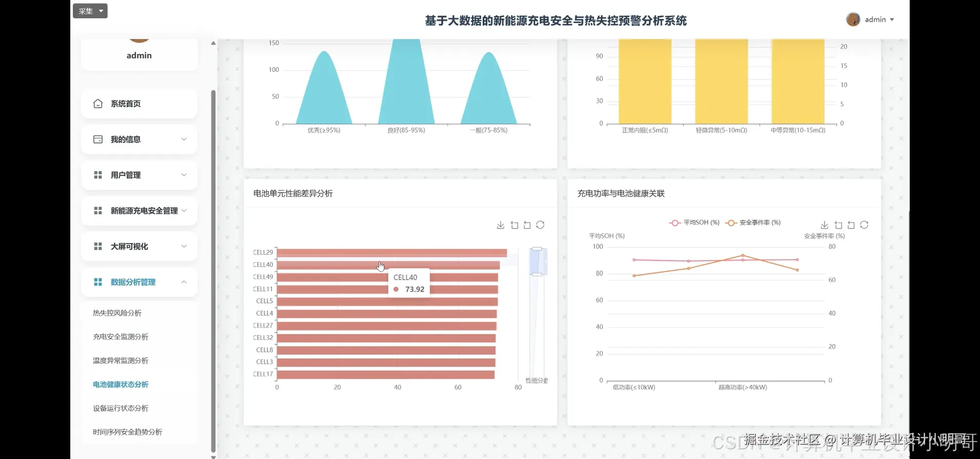Go to 系统首页
Screen dimensions: 980x459
click(x=139, y=104)
